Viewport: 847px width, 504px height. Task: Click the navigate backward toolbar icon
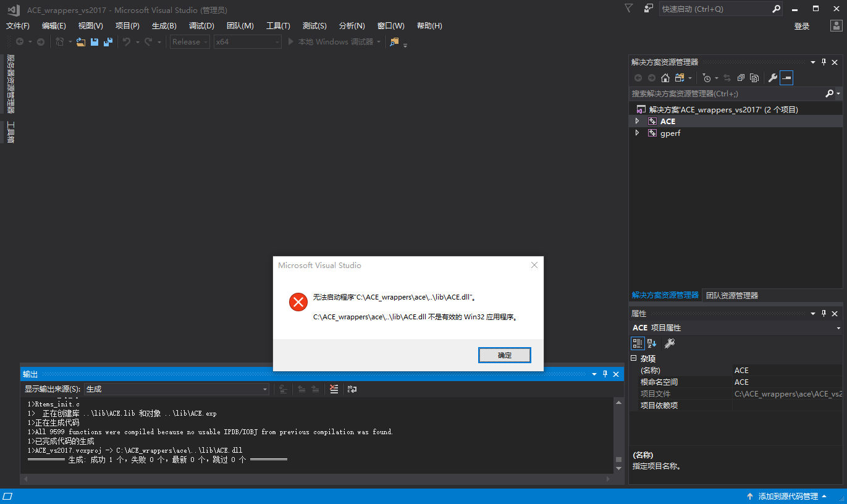tap(20, 42)
